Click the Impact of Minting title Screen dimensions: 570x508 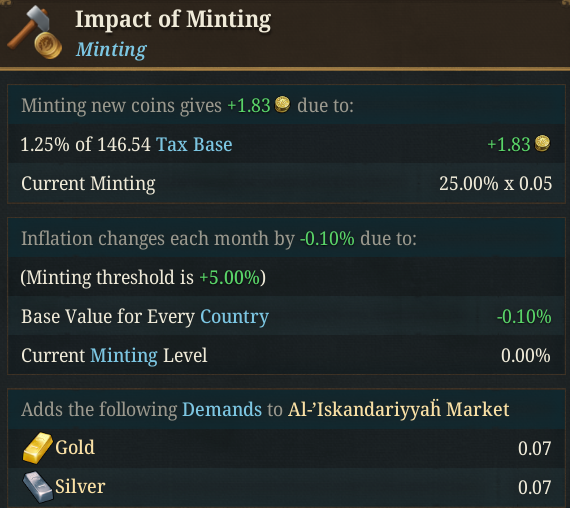[173, 19]
